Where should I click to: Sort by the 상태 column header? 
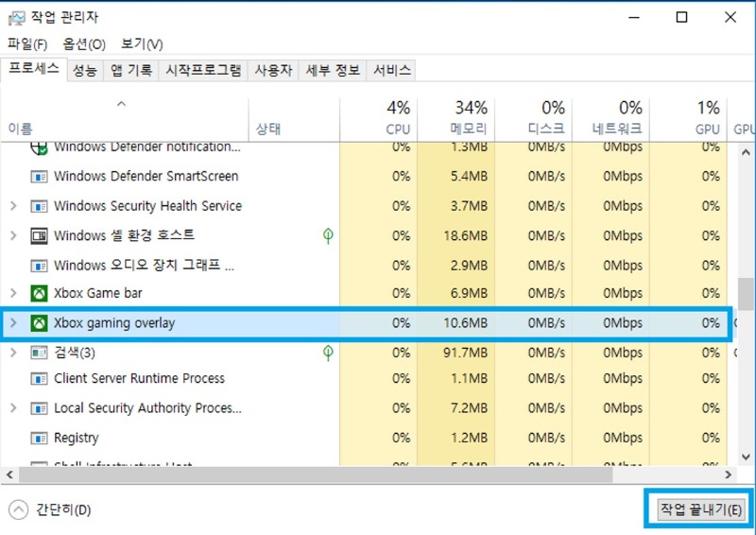point(294,120)
